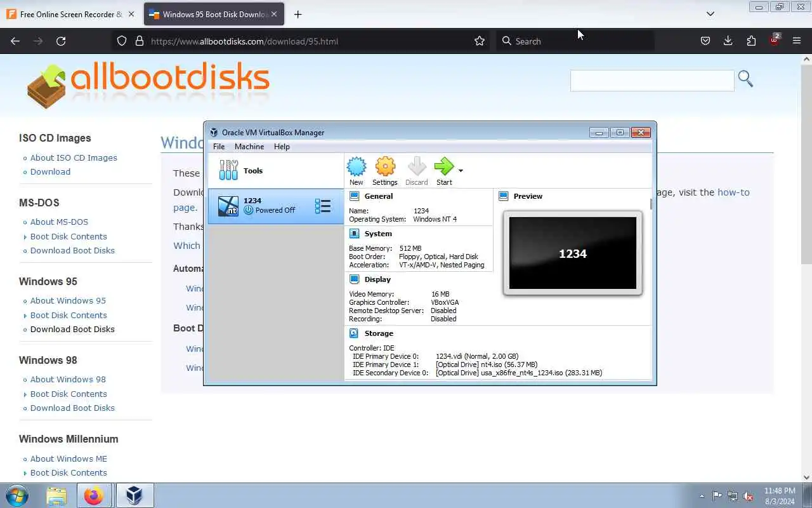Click the allbootdisks logo
This screenshot has width=812, height=508.
(148, 84)
